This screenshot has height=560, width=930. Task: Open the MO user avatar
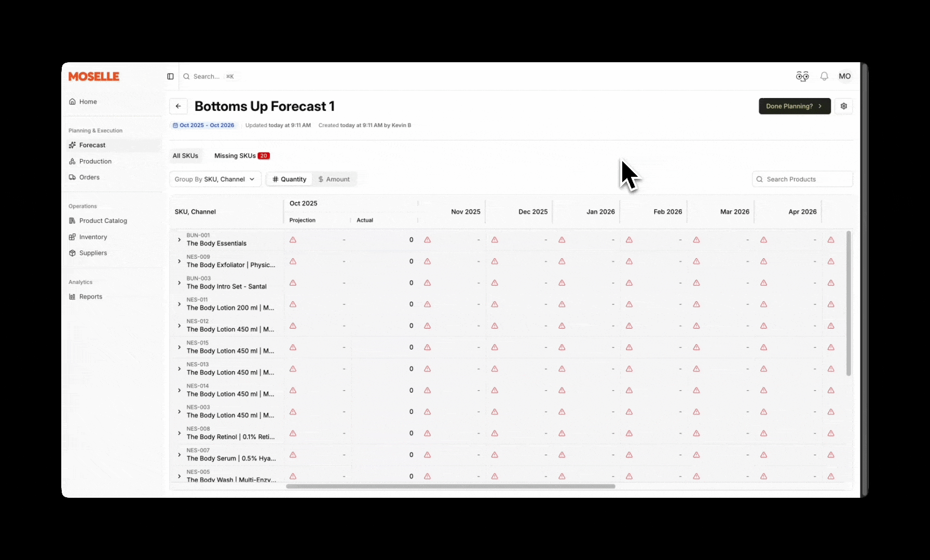pyautogui.click(x=845, y=76)
